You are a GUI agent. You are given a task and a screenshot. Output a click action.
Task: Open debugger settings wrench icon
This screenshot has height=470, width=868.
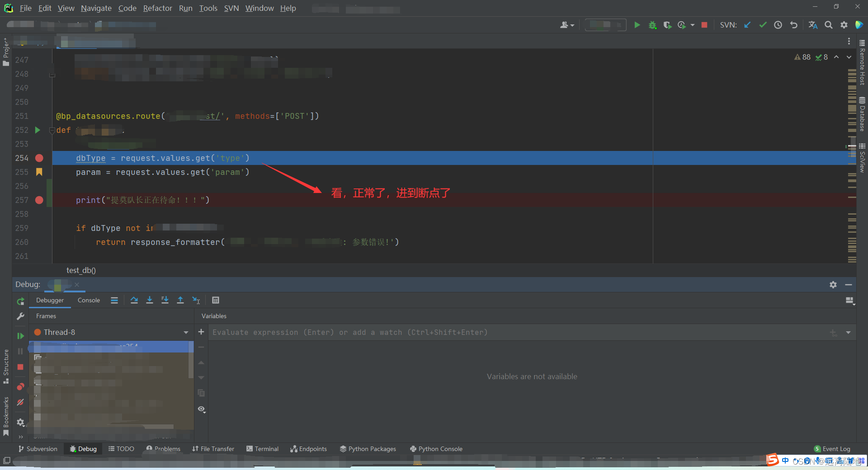point(20,316)
